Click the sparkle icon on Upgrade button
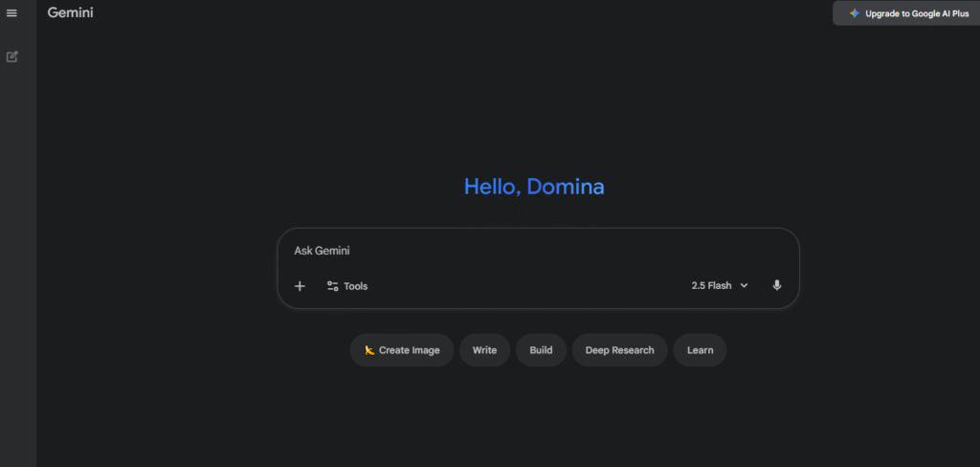980x467 pixels. (x=854, y=14)
